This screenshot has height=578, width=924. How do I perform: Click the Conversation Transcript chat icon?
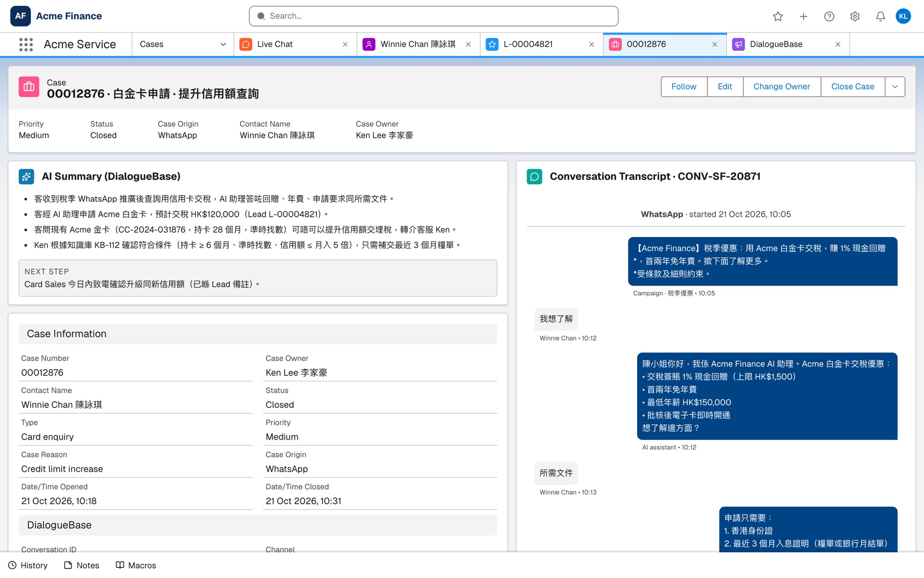click(x=534, y=176)
